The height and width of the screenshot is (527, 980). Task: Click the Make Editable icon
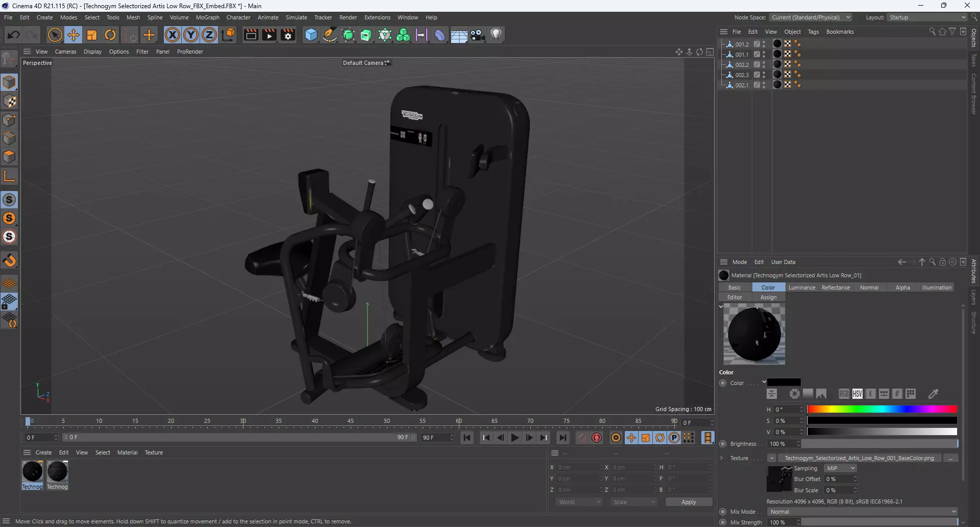click(9, 59)
